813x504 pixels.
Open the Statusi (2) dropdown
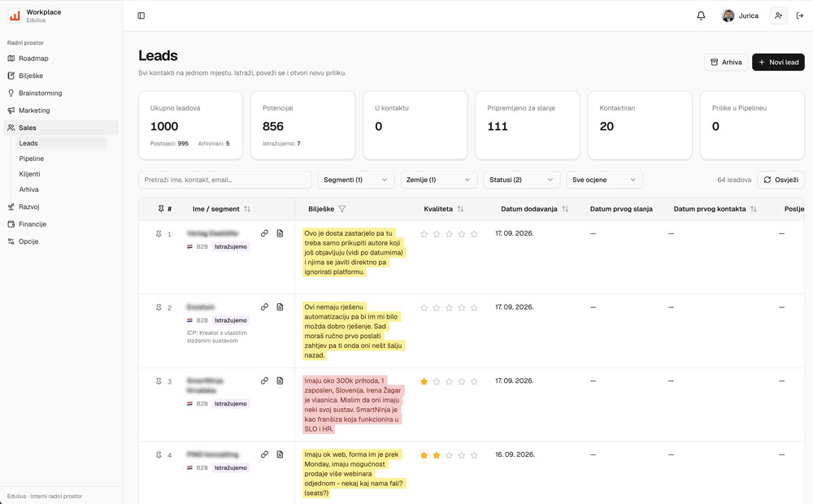[x=522, y=180]
